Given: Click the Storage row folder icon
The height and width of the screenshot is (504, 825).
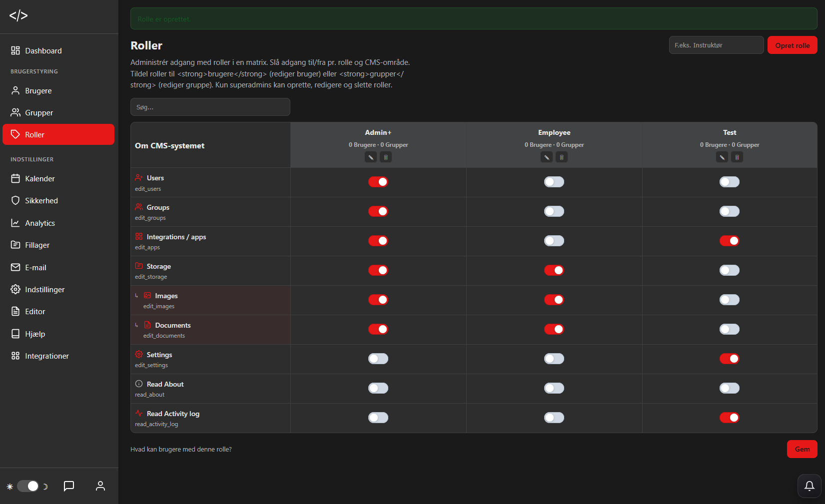Looking at the screenshot, I should pyautogui.click(x=139, y=266).
